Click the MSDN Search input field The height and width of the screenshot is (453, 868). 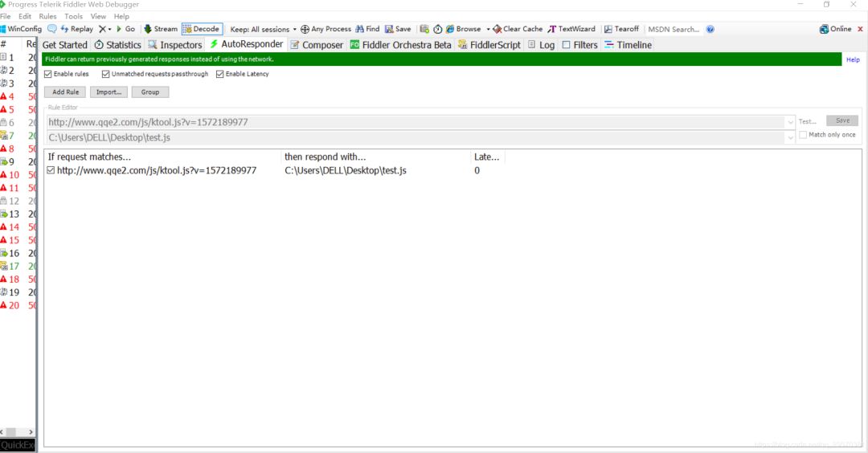[x=674, y=29]
